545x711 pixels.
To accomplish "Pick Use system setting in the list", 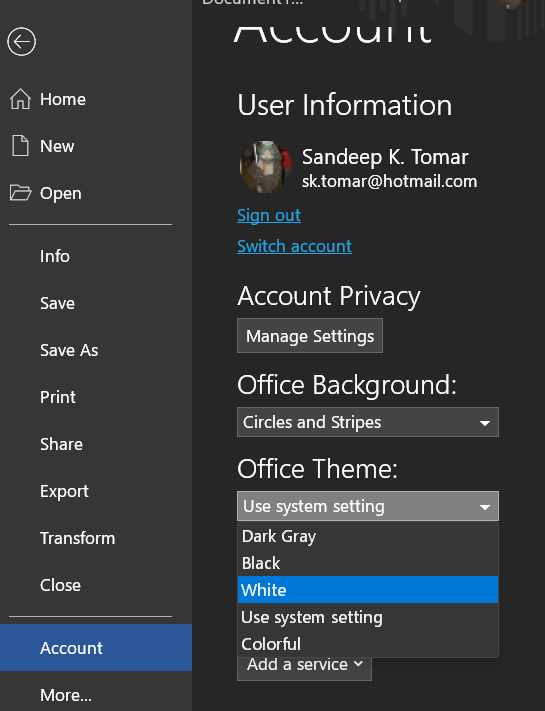I will pos(368,617).
